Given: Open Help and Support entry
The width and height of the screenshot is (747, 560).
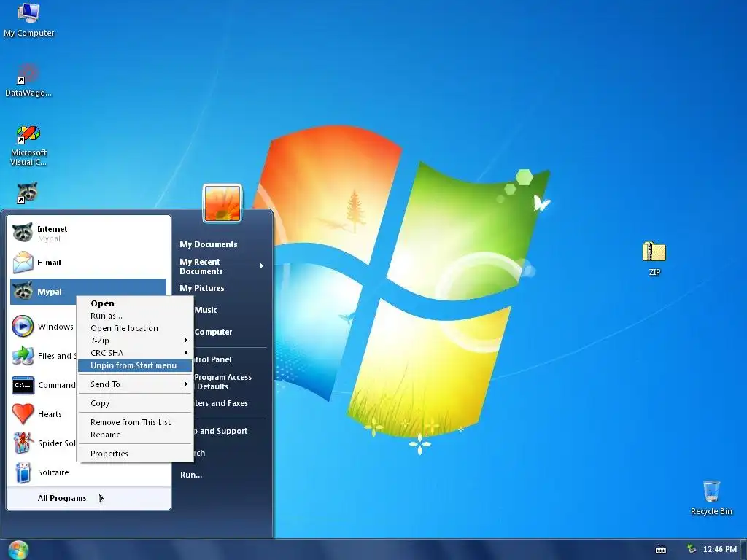Looking at the screenshot, I should 220,431.
